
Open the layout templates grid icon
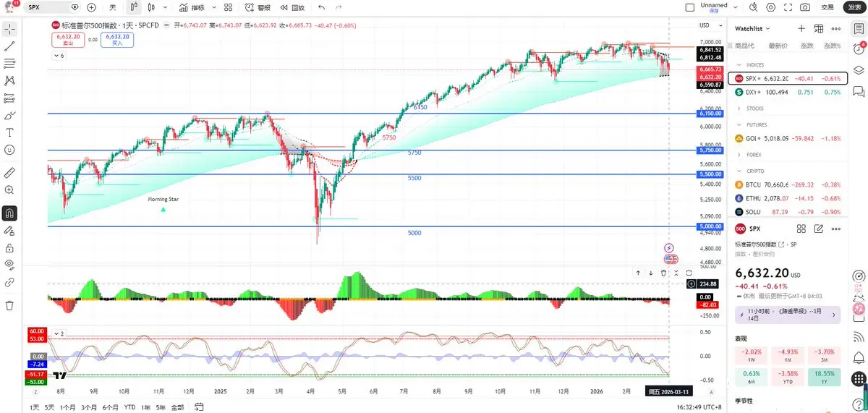(229, 7)
